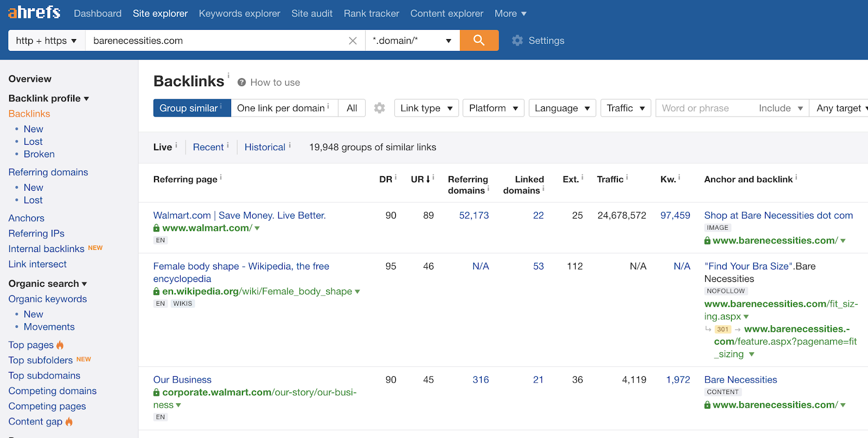Viewport: 868px width, 438px height.
Task: Open the Link type filter dropdown
Action: [x=426, y=108]
